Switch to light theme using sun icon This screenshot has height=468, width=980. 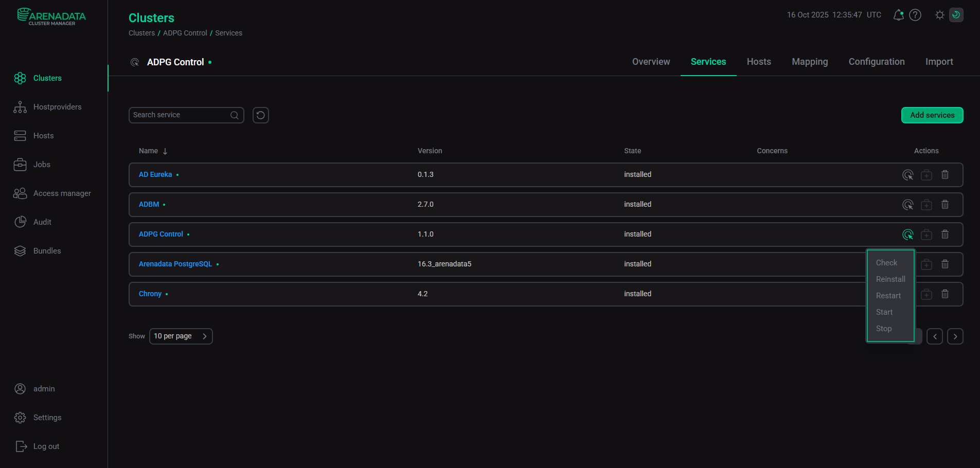(x=939, y=15)
